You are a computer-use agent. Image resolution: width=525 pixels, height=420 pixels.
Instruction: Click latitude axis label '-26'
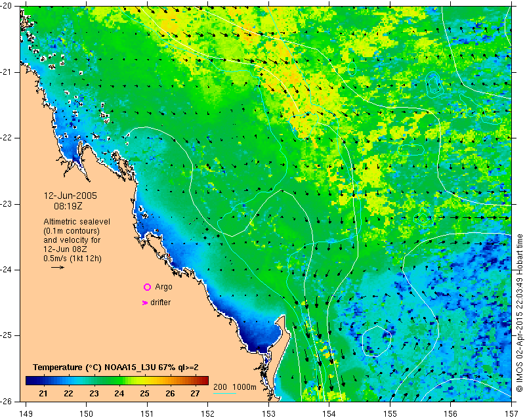tap(6, 401)
